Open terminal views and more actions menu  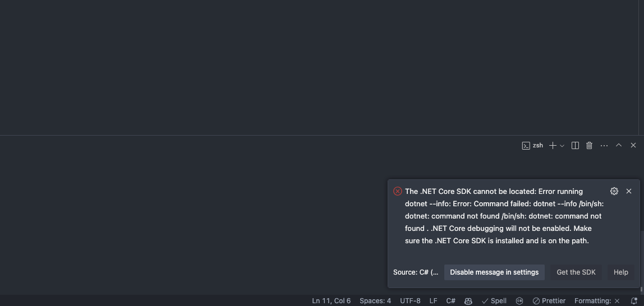pyautogui.click(x=604, y=146)
